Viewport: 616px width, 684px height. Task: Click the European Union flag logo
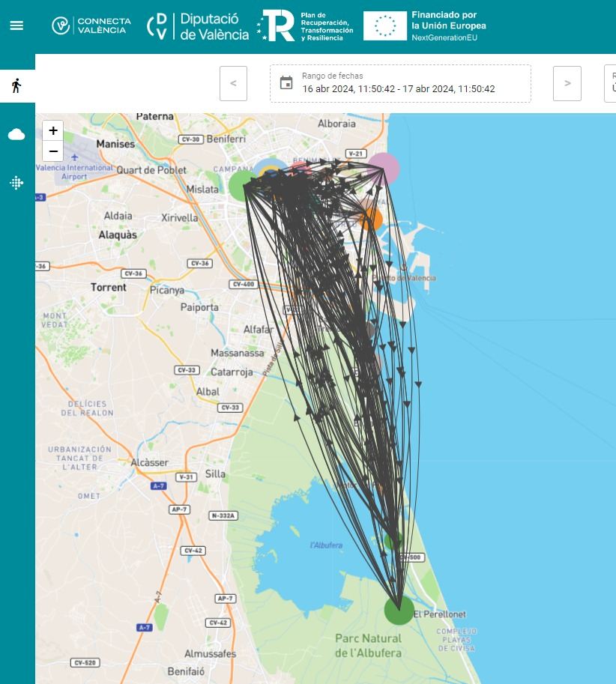(384, 26)
